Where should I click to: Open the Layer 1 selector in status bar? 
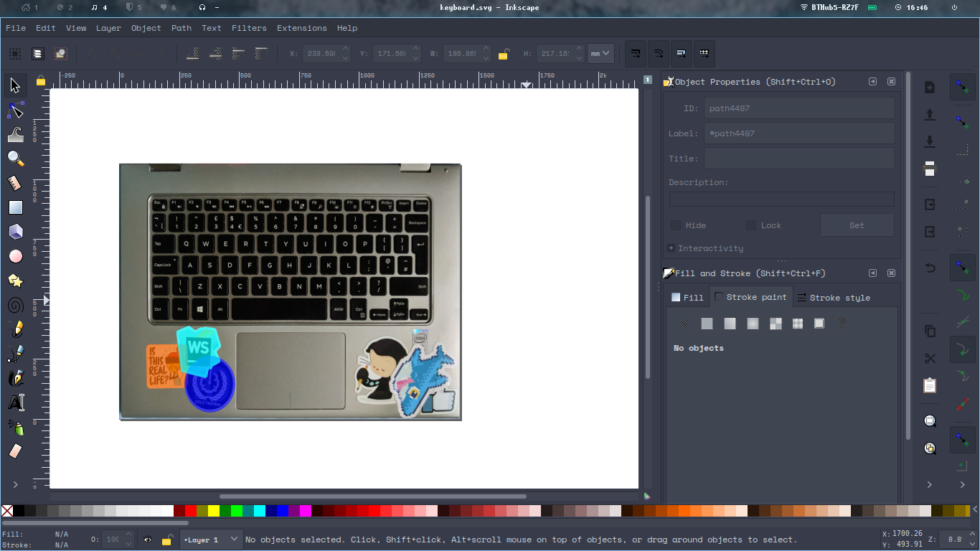coord(211,540)
